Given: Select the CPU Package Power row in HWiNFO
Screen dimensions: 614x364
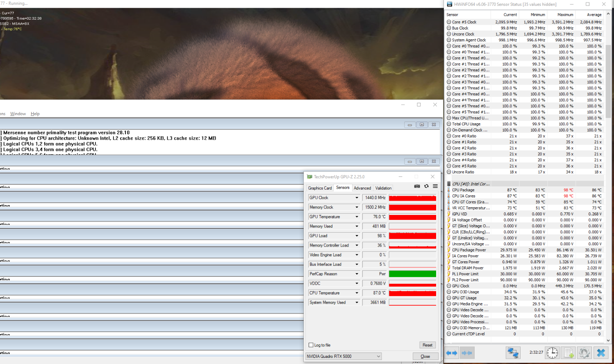Looking at the screenshot, I should pos(525,250).
